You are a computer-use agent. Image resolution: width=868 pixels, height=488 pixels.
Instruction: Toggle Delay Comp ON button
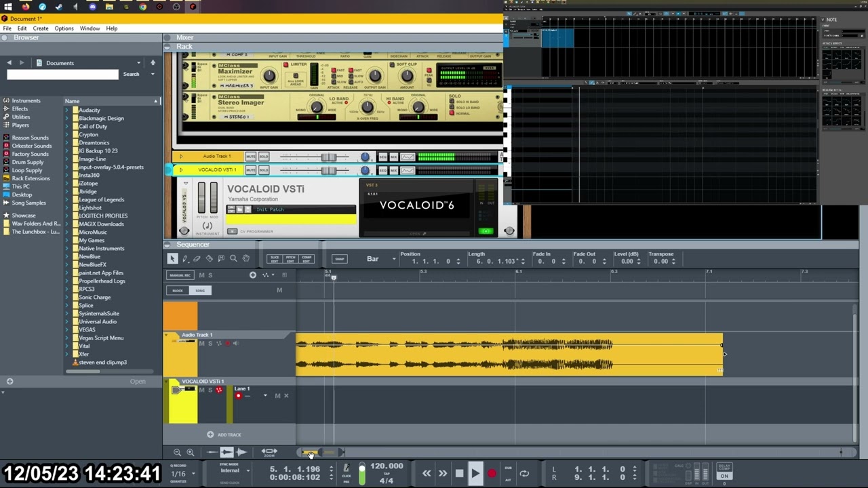[x=724, y=476]
